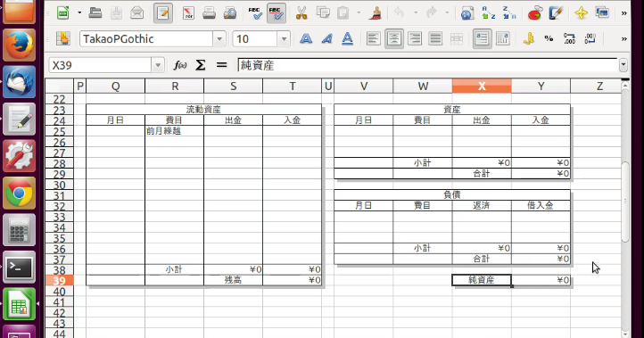
Task: Toggle Edit File mode button
Action: click(x=163, y=13)
